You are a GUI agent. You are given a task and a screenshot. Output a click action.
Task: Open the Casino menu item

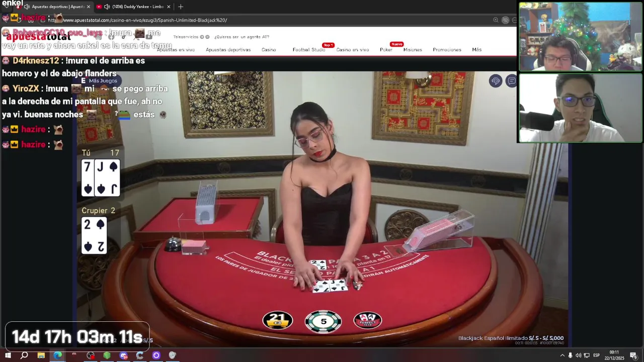click(269, 50)
